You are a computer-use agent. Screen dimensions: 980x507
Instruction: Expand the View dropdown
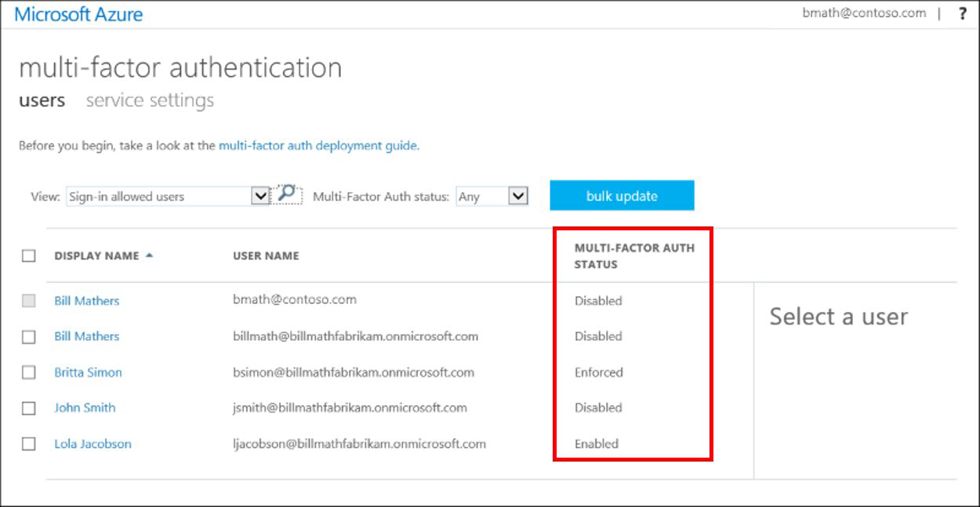point(260,197)
